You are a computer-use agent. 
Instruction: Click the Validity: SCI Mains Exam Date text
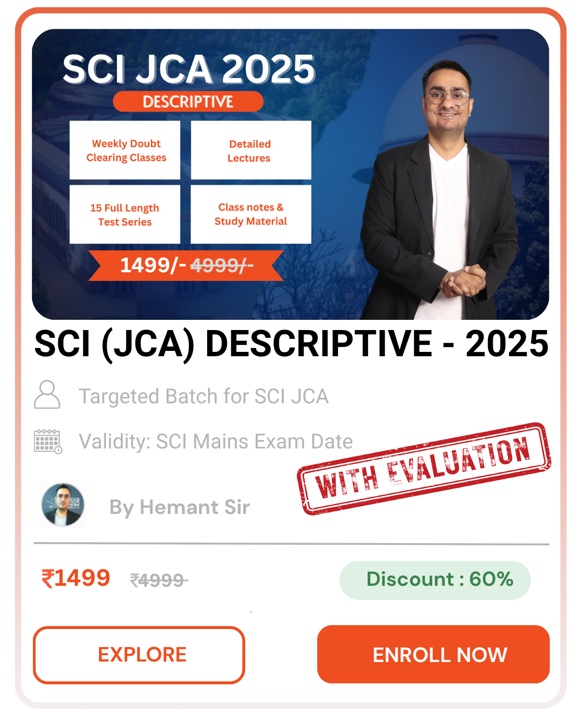point(216,442)
